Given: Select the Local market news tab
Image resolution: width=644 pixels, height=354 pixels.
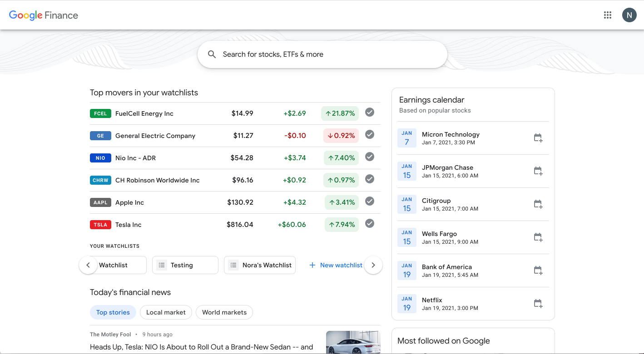Looking at the screenshot, I should (x=166, y=312).
